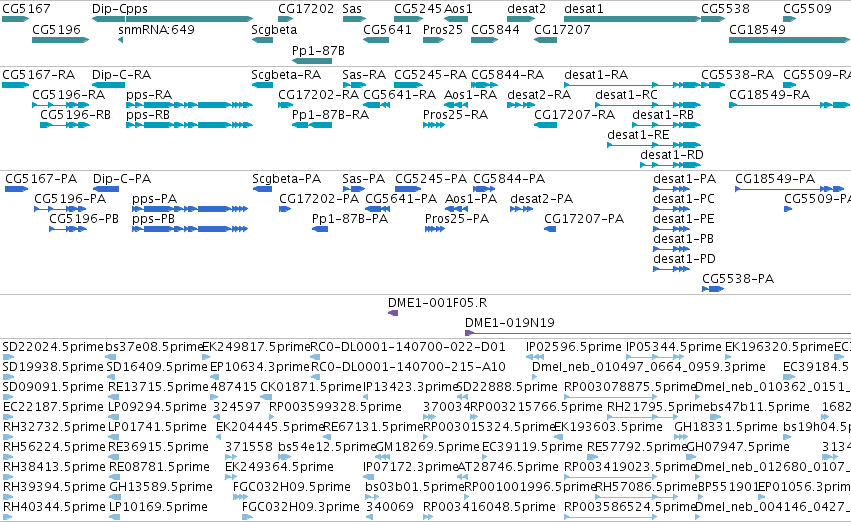Open the CG18549 gene label
The width and height of the screenshot is (851, 522).
click(757, 30)
